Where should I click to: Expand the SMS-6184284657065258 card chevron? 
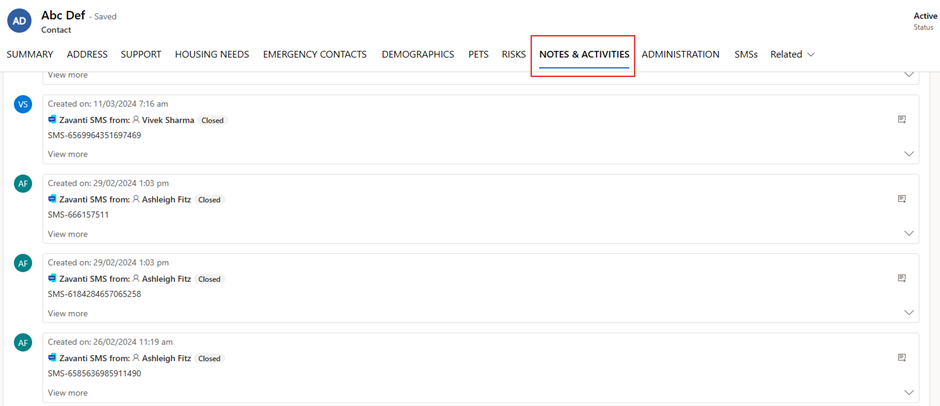pyautogui.click(x=909, y=312)
